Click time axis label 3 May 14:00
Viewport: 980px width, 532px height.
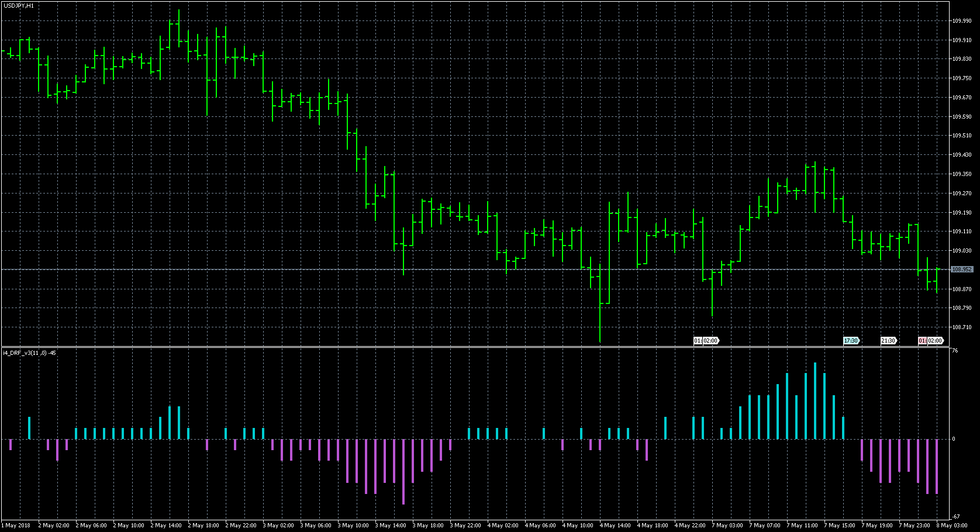click(x=391, y=526)
